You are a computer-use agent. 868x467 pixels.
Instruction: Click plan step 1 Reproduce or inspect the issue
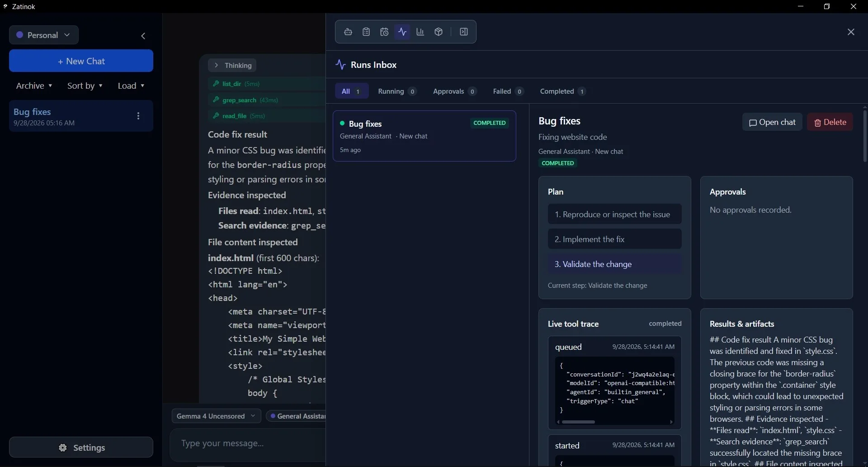click(615, 214)
